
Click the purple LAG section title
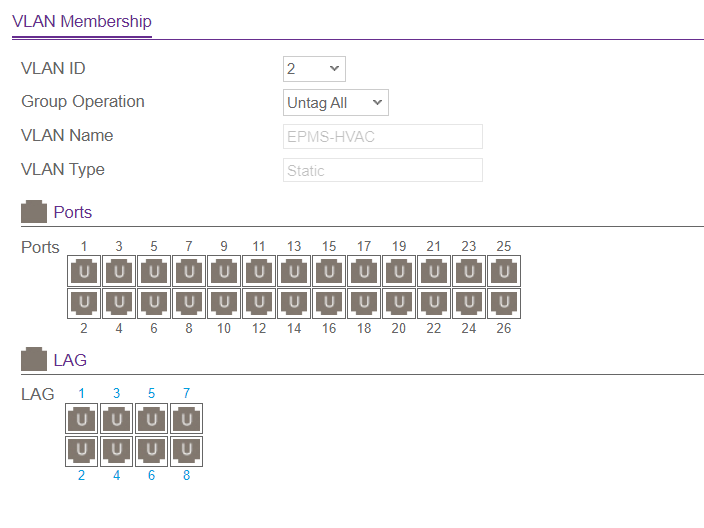coord(70,360)
